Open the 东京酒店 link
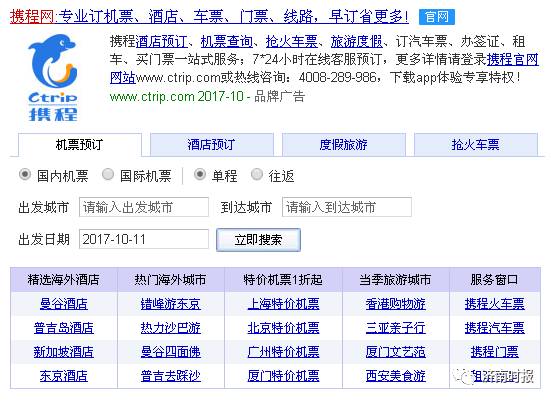This screenshot has width=551, height=401. pos(64,376)
